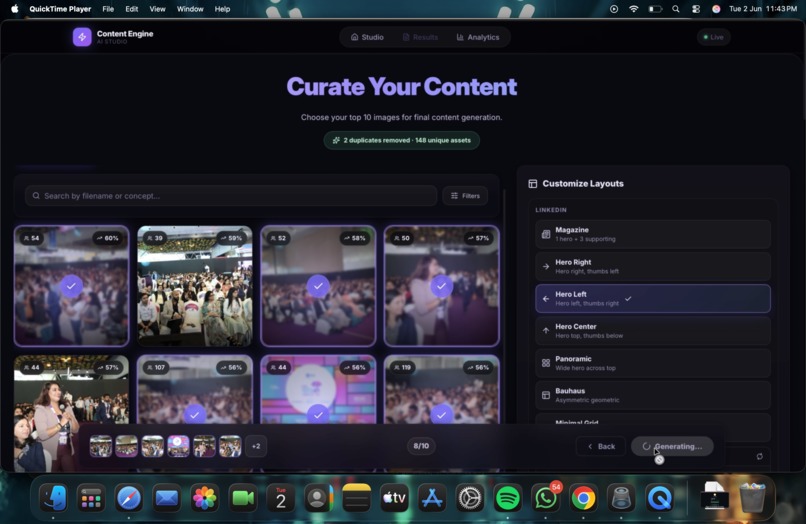The width and height of the screenshot is (806, 524).
Task: Open Finder from the Dock
Action: coord(53,498)
